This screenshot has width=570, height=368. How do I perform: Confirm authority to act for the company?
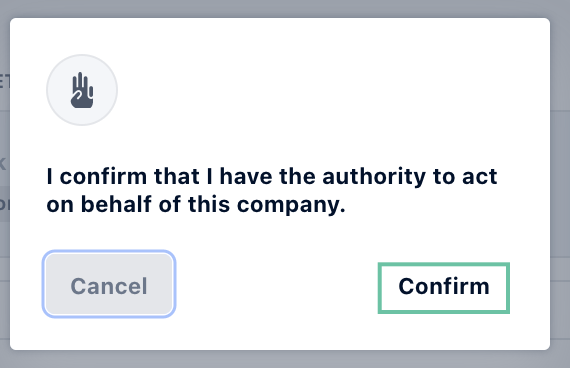click(x=443, y=288)
